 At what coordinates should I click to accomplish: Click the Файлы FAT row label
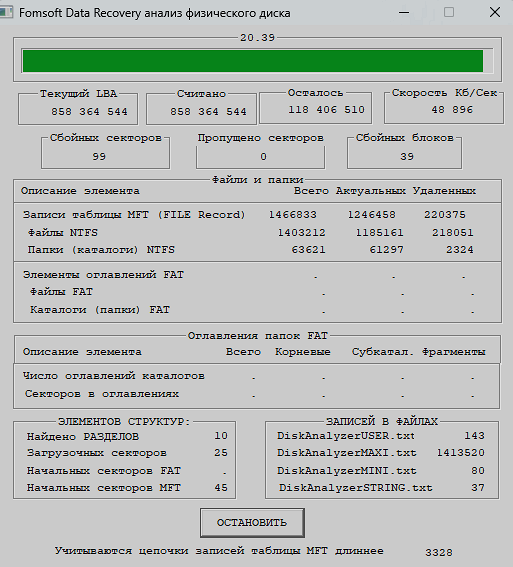[61, 292]
